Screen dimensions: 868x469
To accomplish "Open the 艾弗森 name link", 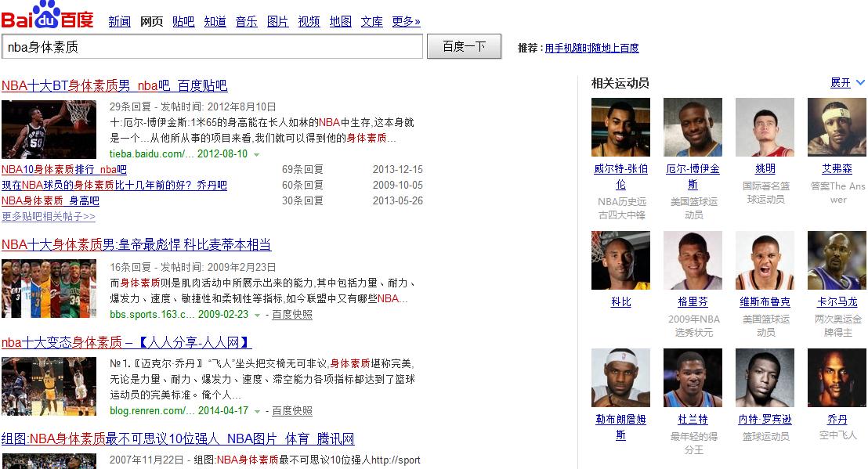I will point(837,168).
